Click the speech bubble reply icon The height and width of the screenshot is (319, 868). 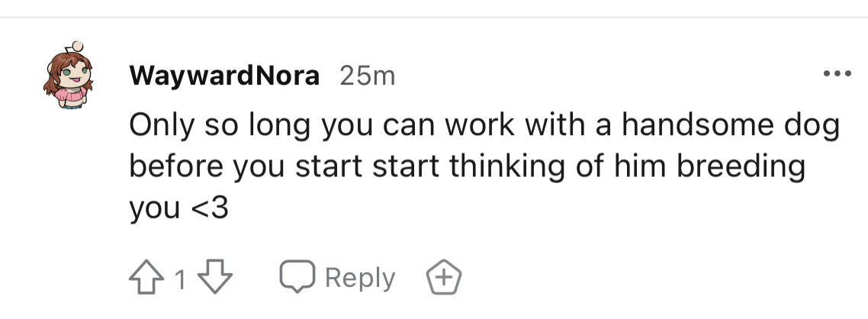pos(297,276)
